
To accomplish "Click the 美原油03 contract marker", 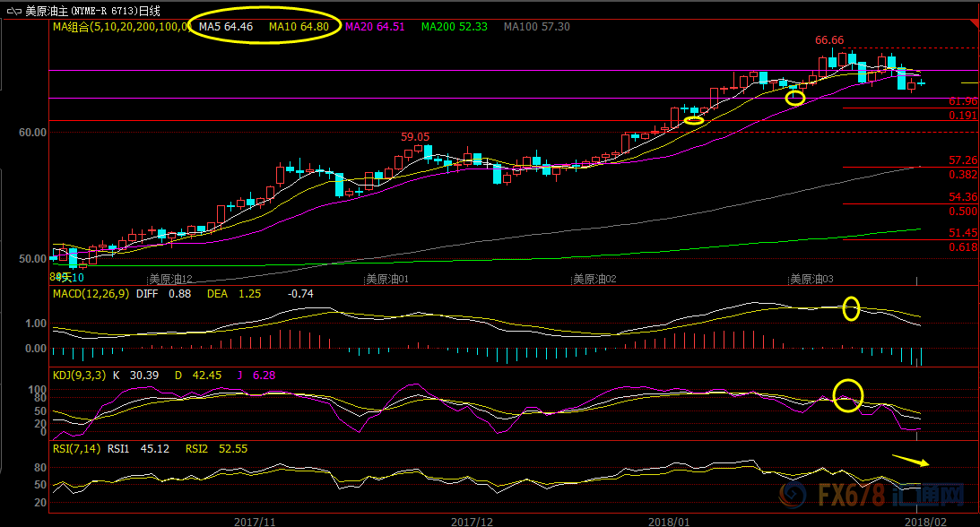I will 811,279.
